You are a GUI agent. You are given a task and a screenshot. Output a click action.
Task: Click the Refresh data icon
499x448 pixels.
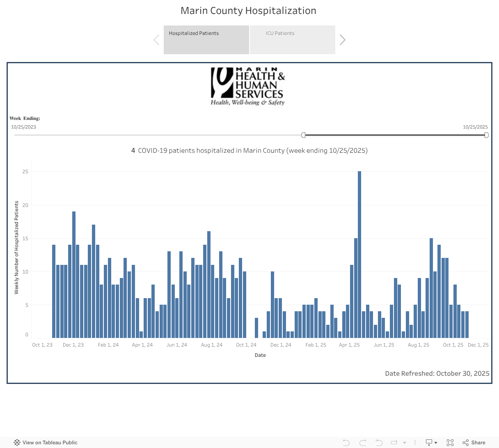[x=394, y=443]
